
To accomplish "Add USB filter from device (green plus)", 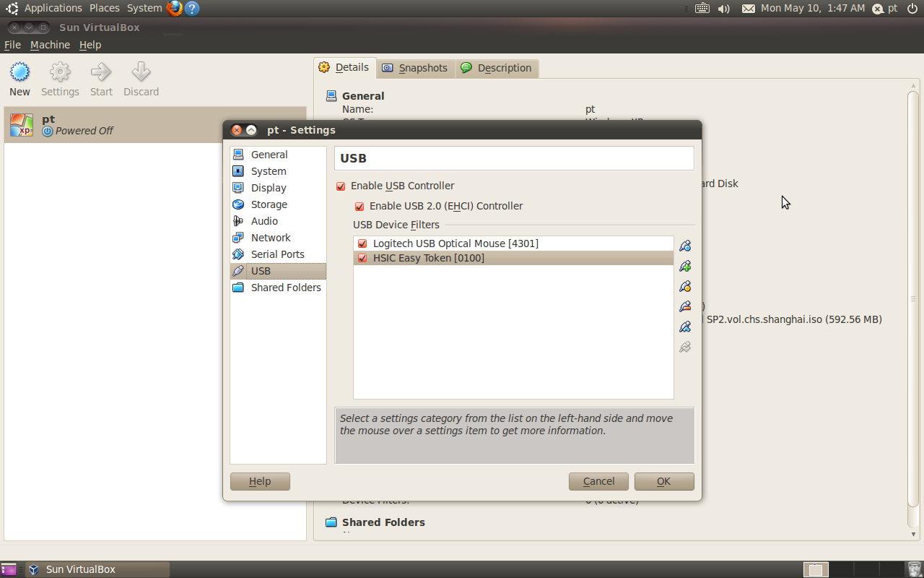I will coord(685,266).
